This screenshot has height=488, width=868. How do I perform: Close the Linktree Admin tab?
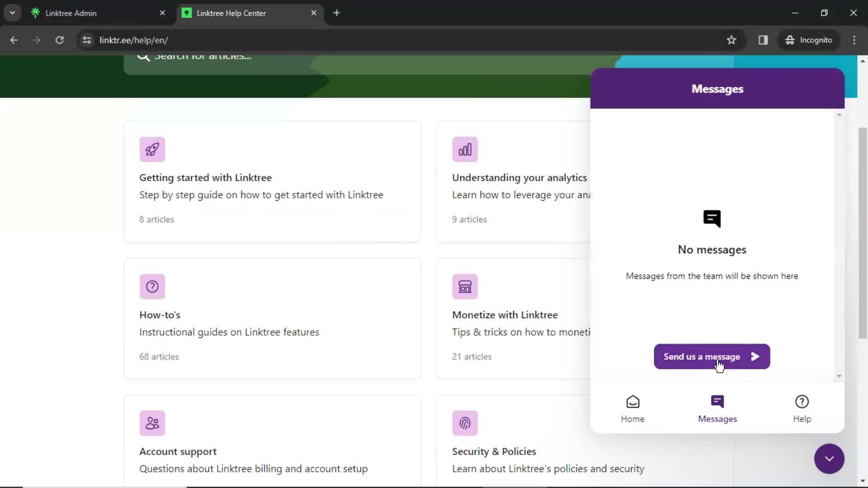162,13
